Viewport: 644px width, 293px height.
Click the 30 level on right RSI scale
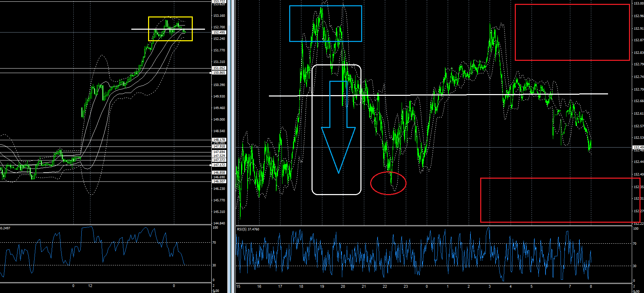[x=635, y=266]
